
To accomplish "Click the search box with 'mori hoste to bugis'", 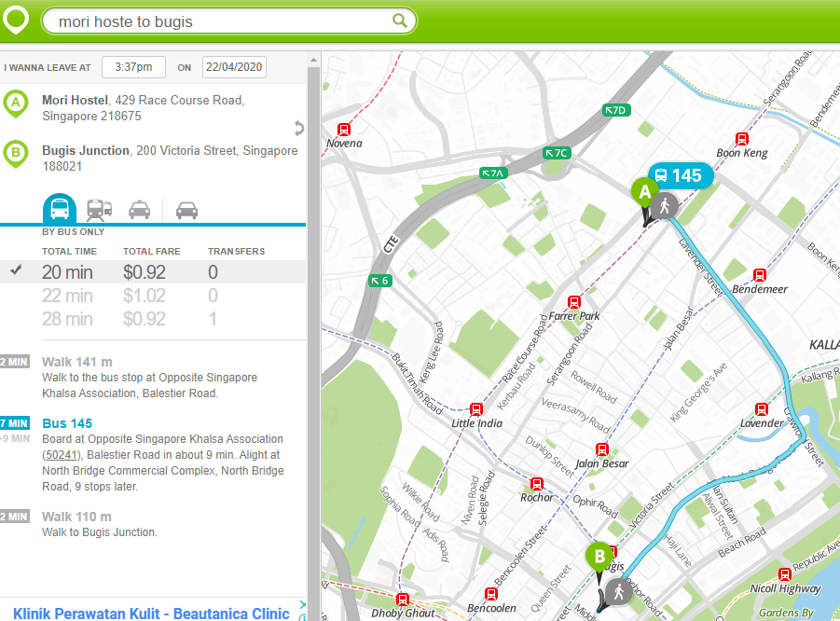I will [x=228, y=21].
